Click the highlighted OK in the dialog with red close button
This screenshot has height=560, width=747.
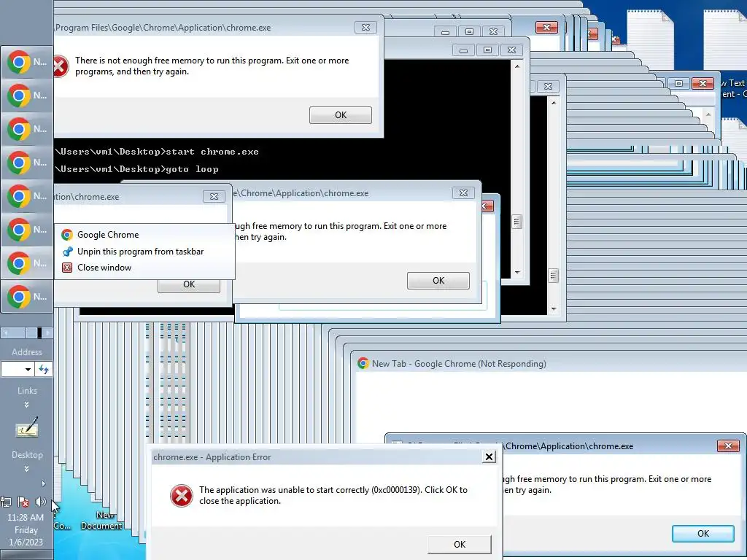(703, 533)
